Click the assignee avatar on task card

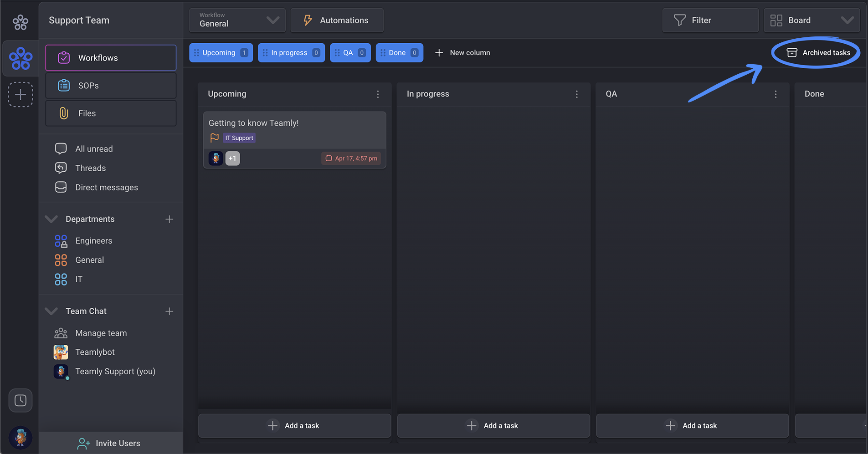tap(216, 158)
